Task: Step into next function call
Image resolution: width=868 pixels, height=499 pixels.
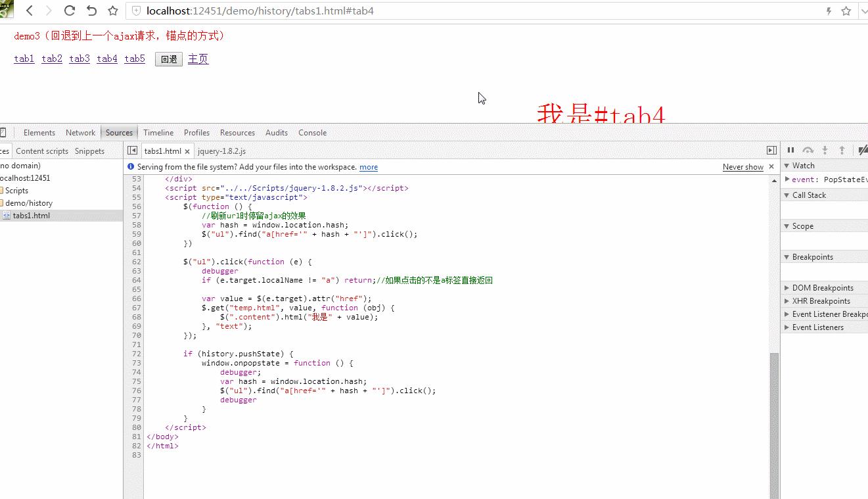Action: 825,151
